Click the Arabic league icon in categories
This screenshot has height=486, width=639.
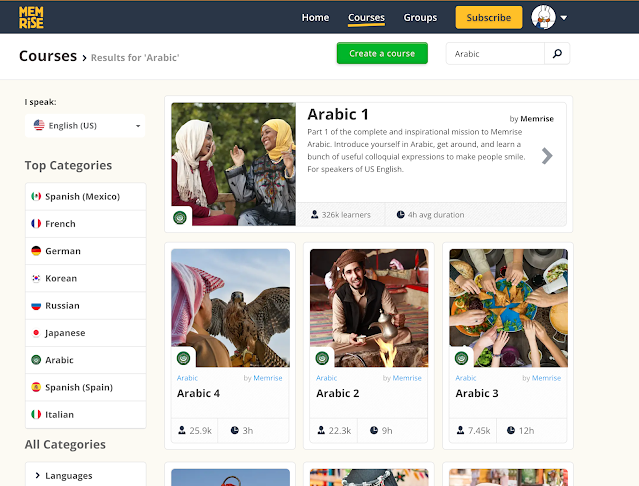click(36, 360)
